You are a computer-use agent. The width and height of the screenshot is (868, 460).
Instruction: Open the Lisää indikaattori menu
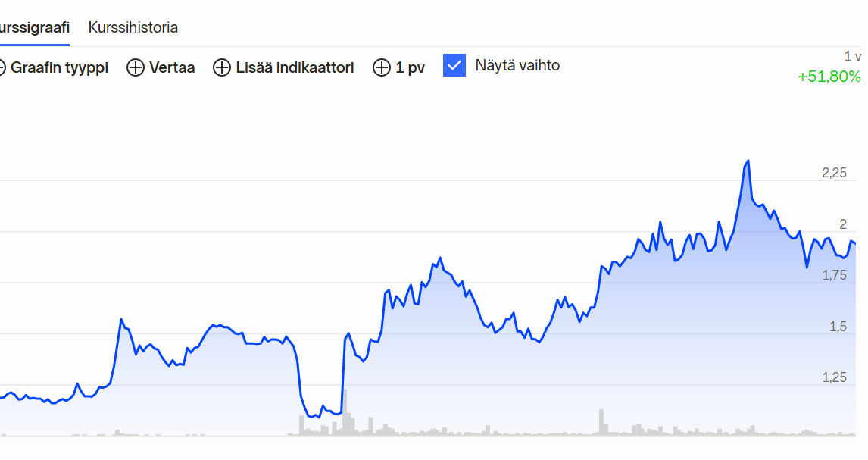[x=283, y=67]
